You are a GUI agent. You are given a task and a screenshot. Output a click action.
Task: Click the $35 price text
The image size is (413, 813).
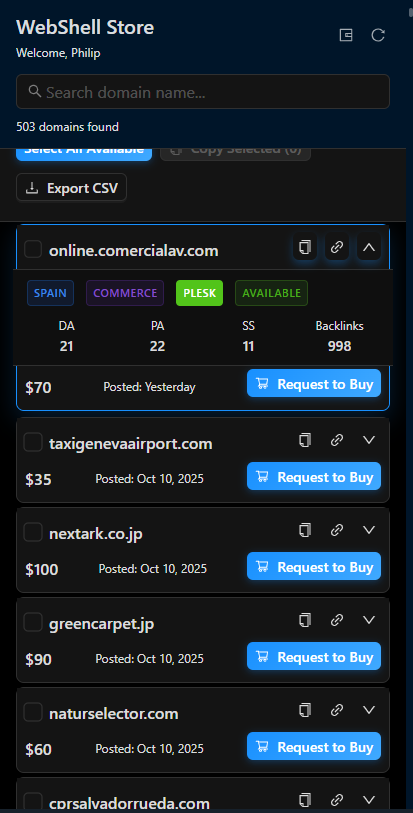38,480
